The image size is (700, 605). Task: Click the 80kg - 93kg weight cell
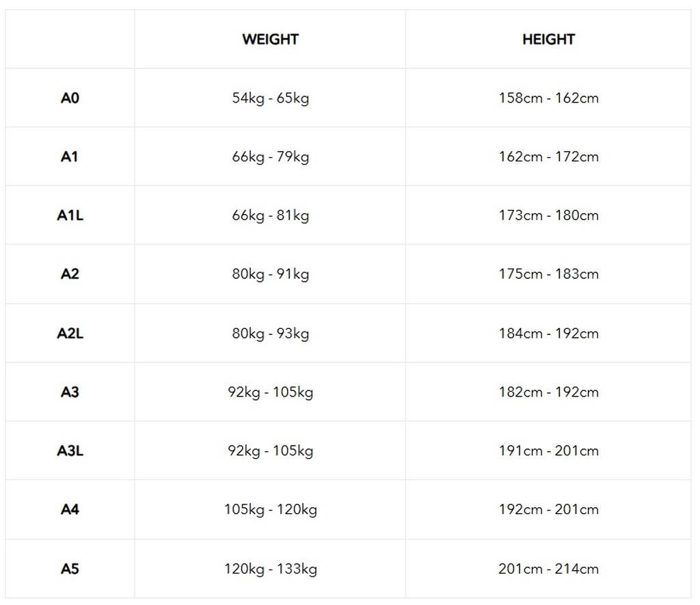pos(270,333)
